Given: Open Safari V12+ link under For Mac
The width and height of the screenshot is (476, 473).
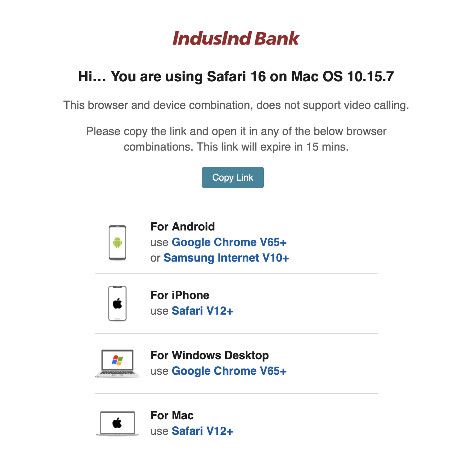Looking at the screenshot, I should (x=202, y=431).
